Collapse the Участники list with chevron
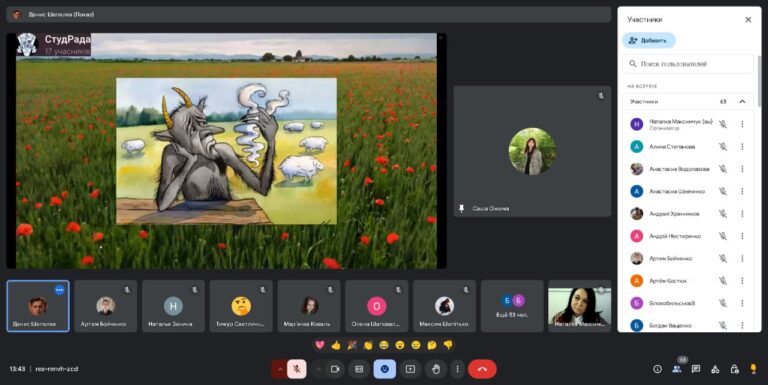 742,101
